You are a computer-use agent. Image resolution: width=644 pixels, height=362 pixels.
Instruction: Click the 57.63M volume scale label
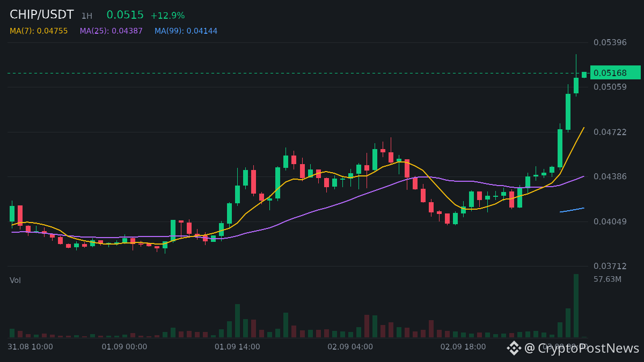click(608, 279)
